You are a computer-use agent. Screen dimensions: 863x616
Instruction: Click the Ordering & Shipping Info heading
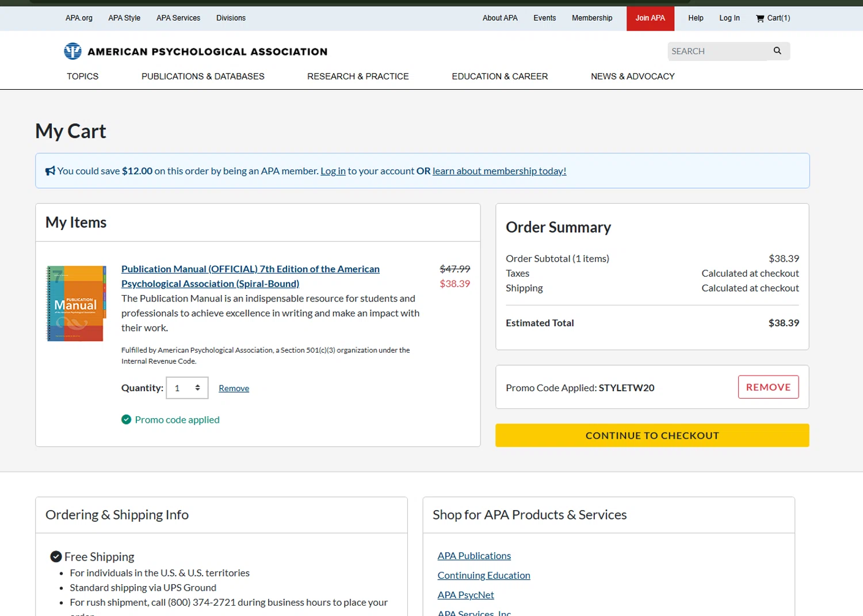tap(117, 515)
